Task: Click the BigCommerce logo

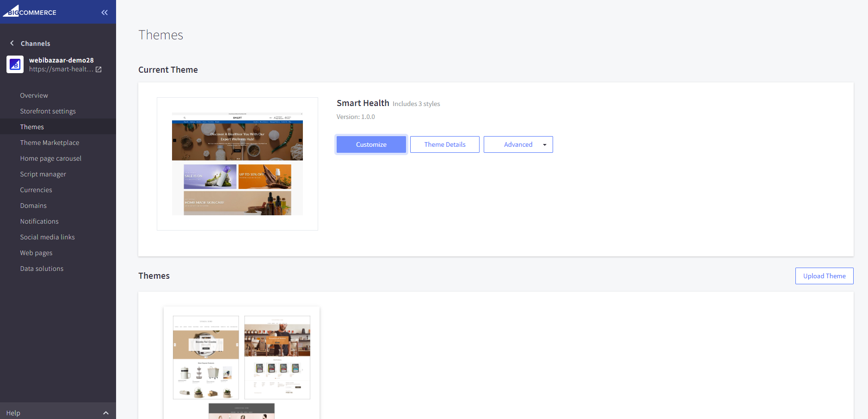Action: (30, 12)
